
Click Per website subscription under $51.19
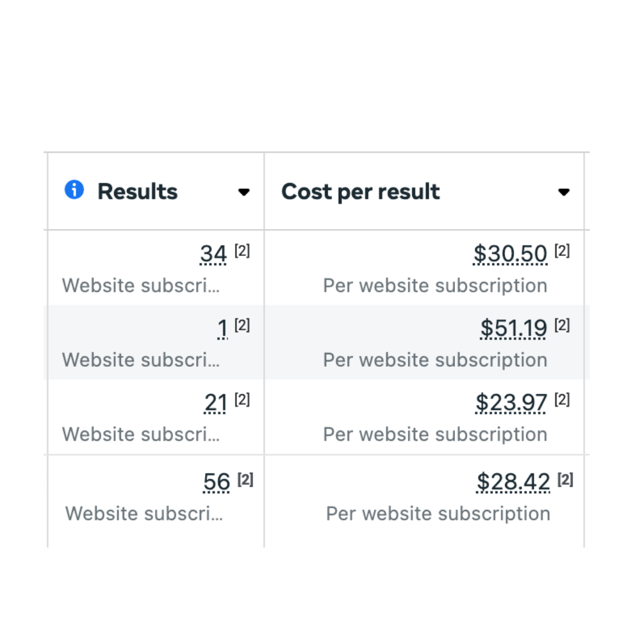tap(435, 360)
